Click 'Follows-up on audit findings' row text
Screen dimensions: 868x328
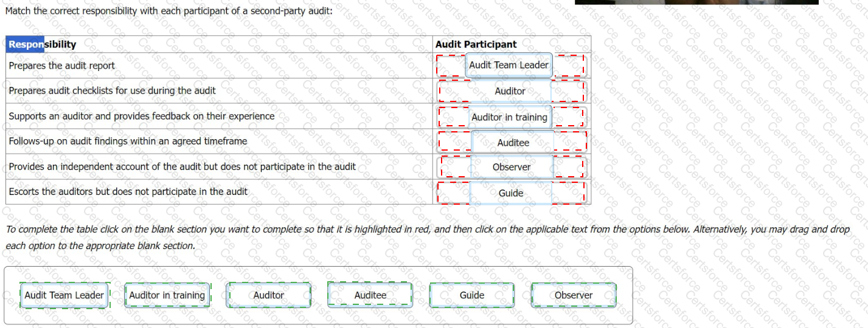pos(128,141)
